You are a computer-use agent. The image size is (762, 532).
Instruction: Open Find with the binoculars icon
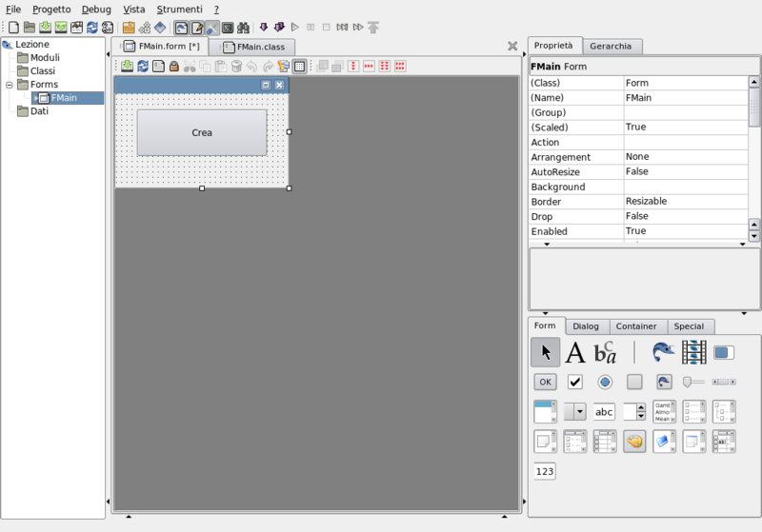coord(243,28)
